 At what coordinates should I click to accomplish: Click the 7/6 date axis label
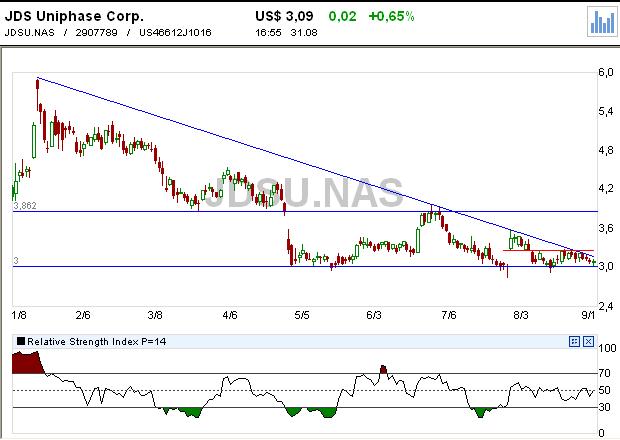pos(449,315)
